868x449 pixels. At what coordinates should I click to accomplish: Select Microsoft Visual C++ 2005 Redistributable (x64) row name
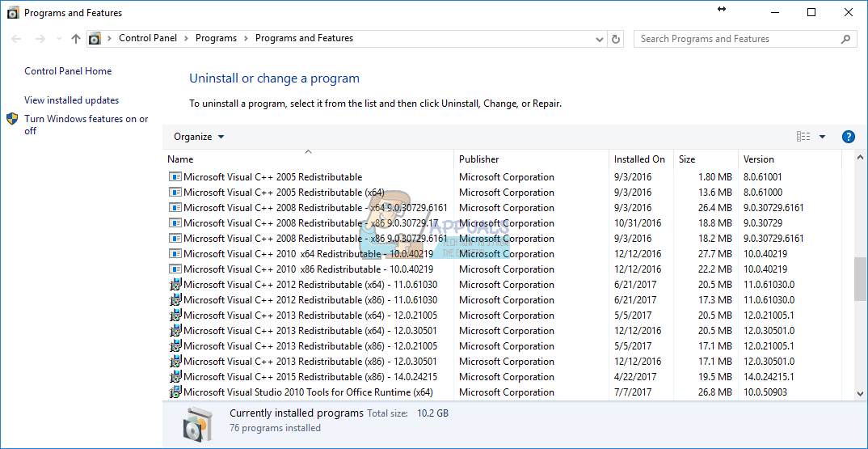coord(284,193)
